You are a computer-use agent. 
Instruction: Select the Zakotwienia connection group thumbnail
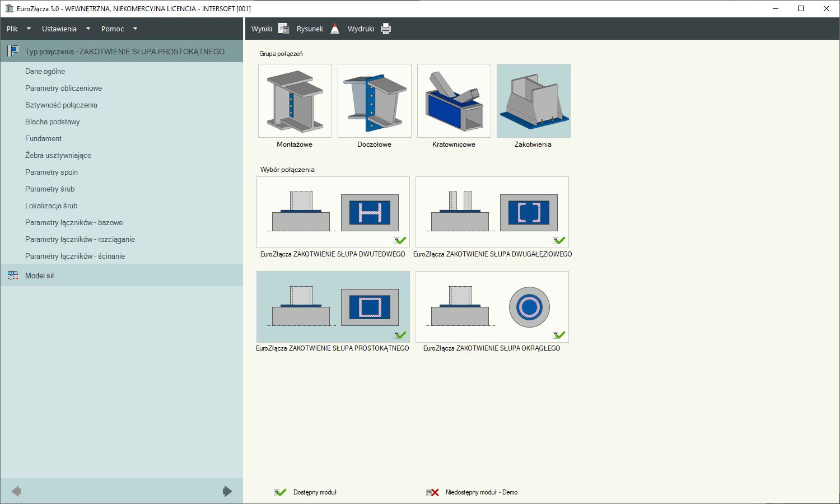(534, 101)
